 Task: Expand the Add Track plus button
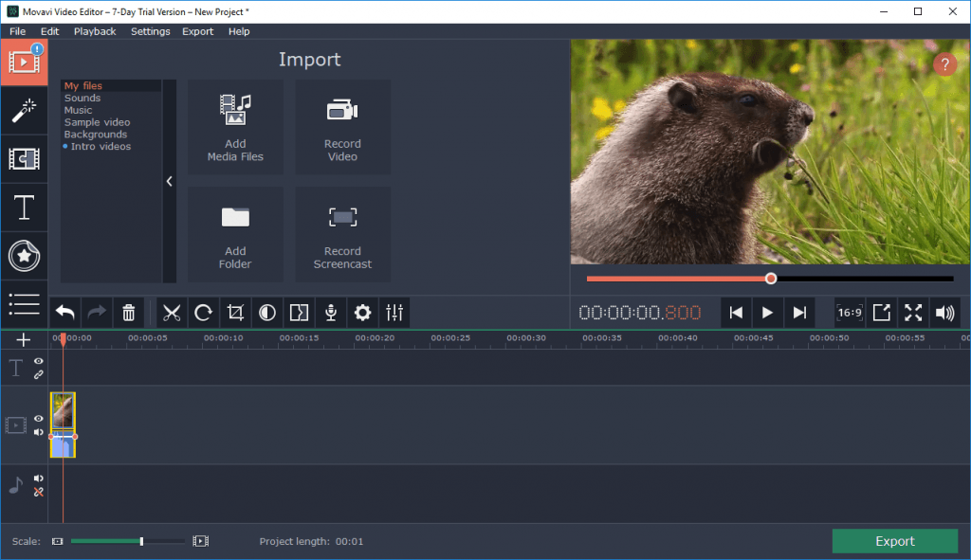pyautogui.click(x=24, y=340)
